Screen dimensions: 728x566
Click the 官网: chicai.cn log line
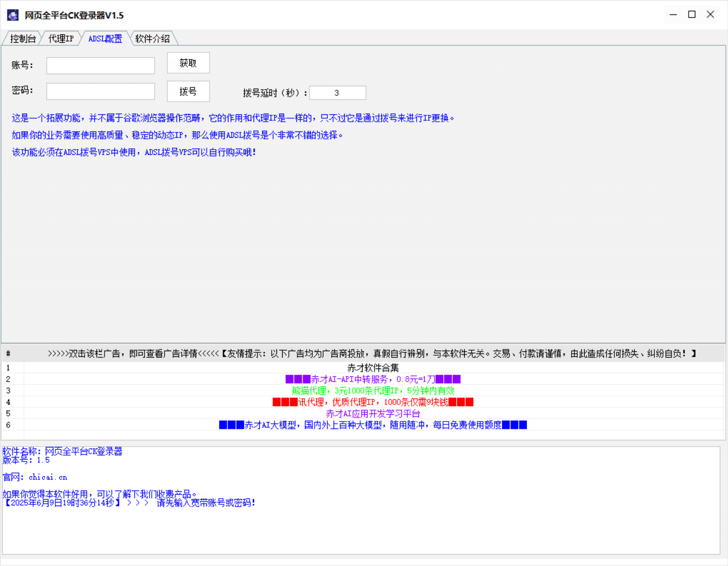tap(35, 477)
